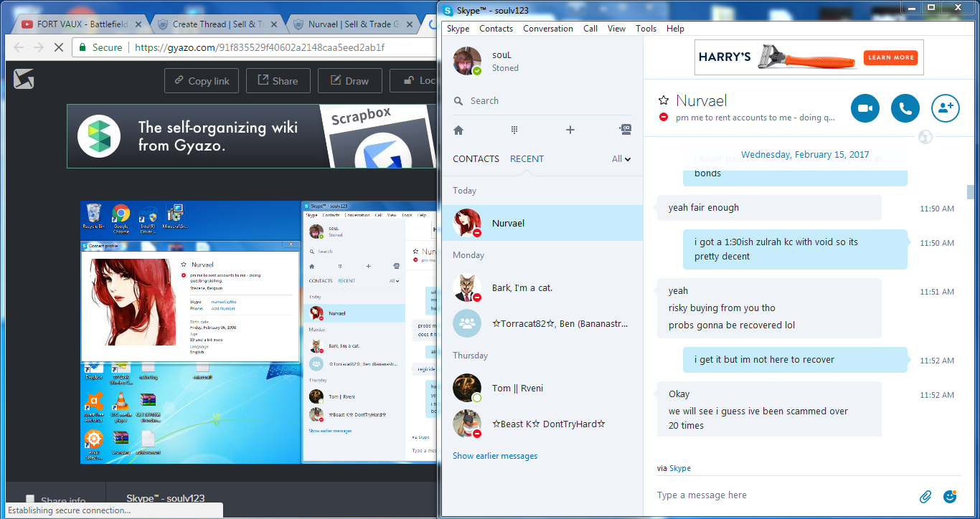Viewport: 980px width, 519px height.
Task: Click the Skype conversation scrollbar thumb
Action: (x=971, y=192)
